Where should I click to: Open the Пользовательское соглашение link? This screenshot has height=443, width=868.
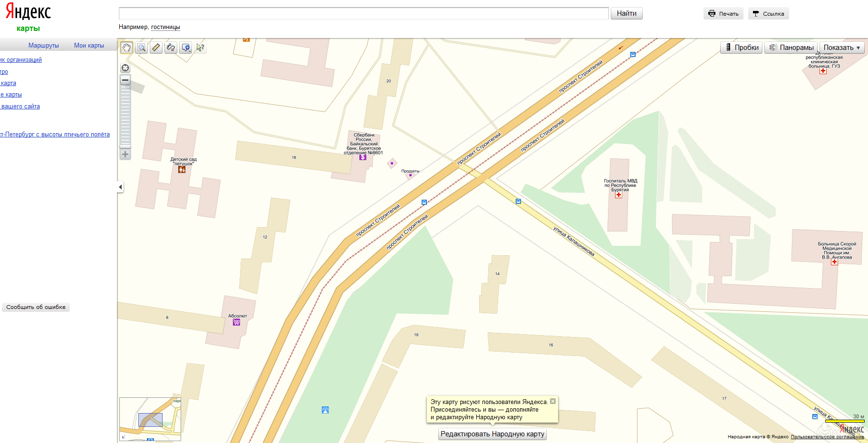(x=828, y=437)
